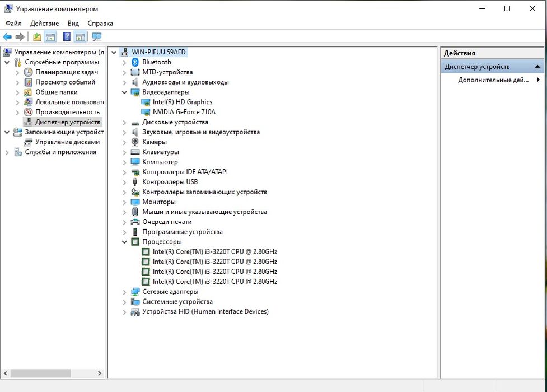Click the Up one level folder icon
Viewport: 547px width, 392px height.
click(x=37, y=36)
